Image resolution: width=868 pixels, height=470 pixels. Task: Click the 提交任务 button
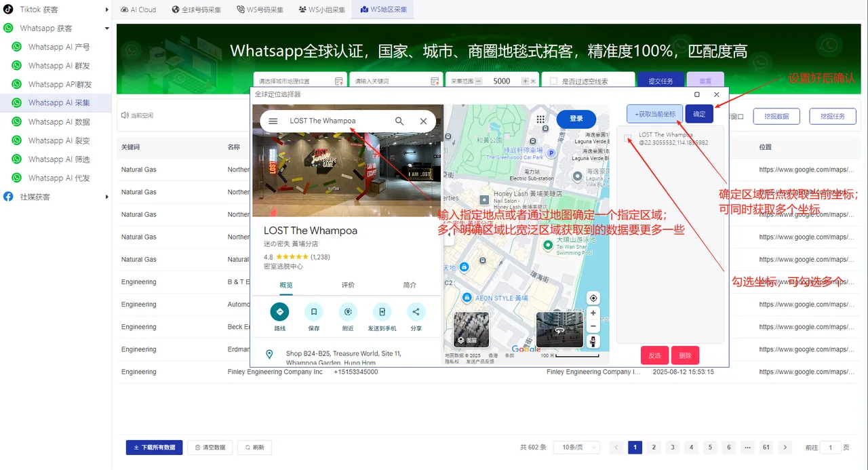(660, 80)
